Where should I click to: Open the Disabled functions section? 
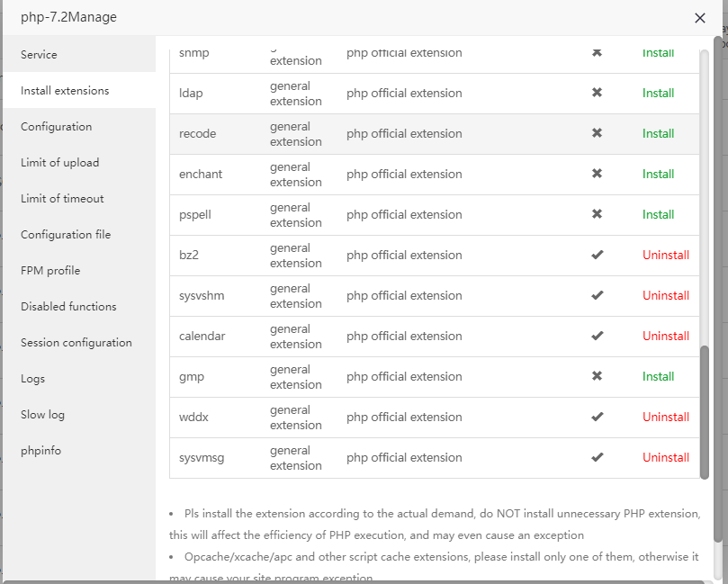click(68, 307)
